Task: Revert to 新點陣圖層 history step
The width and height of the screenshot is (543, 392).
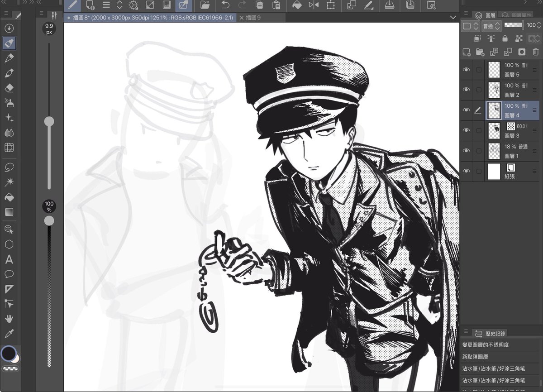Action: [500, 357]
